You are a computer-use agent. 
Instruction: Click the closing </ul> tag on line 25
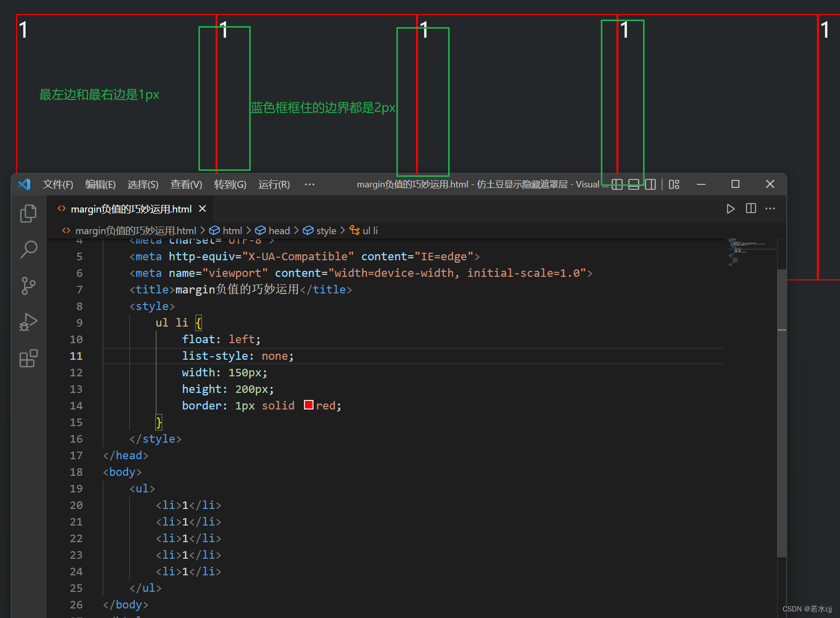click(145, 588)
